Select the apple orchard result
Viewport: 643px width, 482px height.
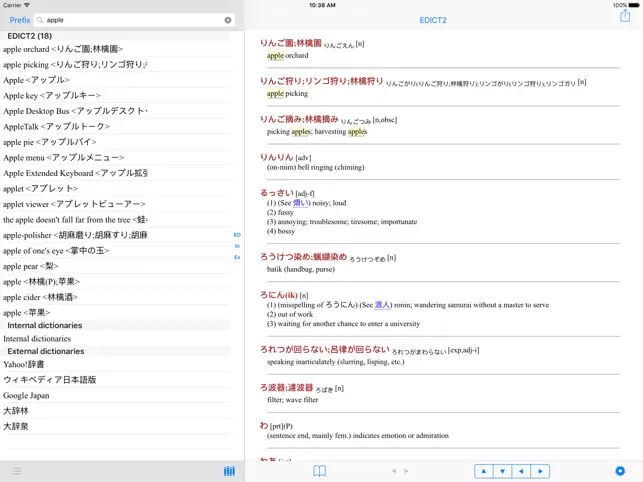point(116,49)
